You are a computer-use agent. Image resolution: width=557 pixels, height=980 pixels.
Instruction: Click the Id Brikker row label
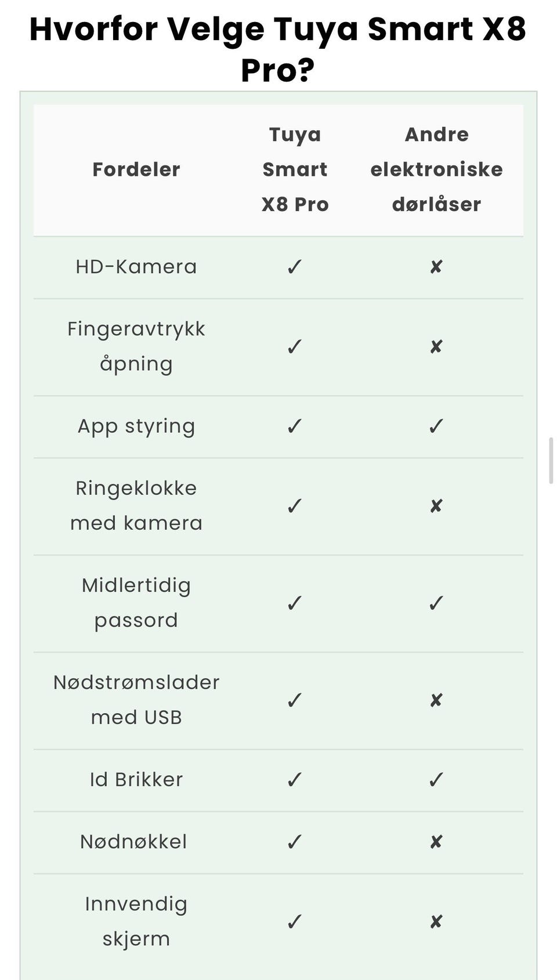(x=136, y=779)
